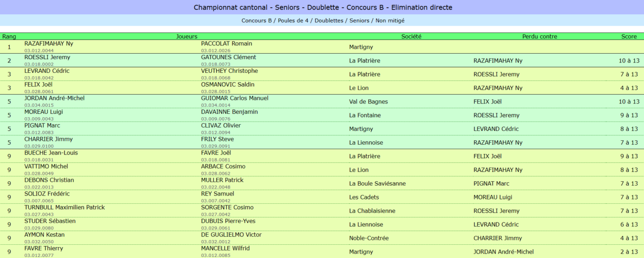644x258 pixels.
Task: Click the Concours B / Poules de 4 subtitle
Action: 322,21
